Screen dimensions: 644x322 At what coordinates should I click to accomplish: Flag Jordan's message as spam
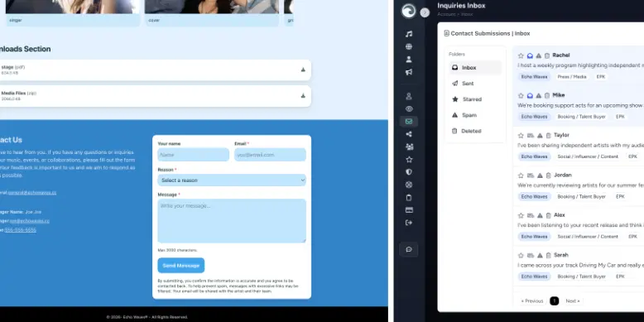coord(540,175)
